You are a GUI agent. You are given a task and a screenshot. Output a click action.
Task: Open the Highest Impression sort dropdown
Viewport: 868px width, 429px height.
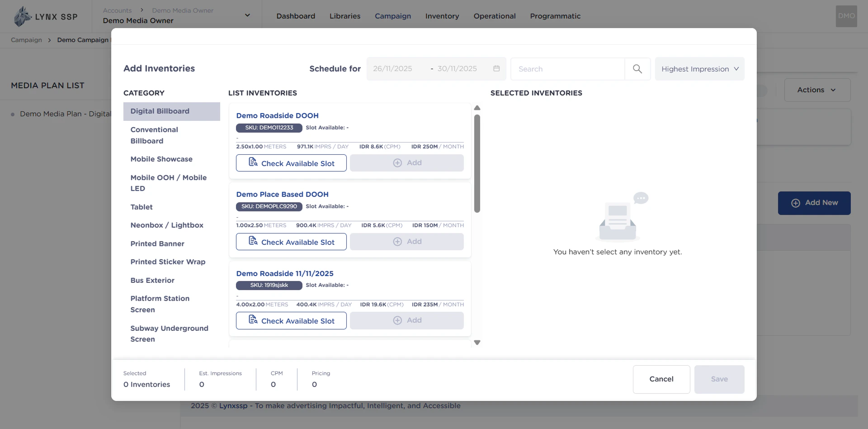[x=699, y=69]
